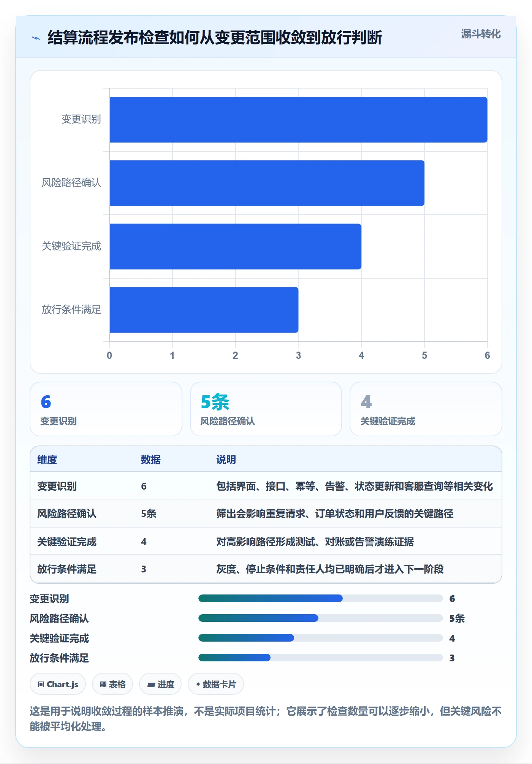
Task: Select the 放行条件满足 cell in the table
Action: [x=67, y=569]
